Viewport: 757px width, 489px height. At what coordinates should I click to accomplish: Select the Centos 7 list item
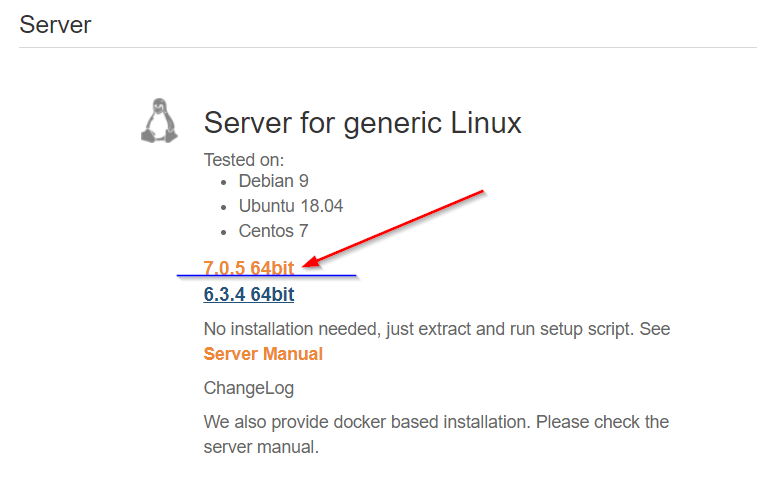click(x=273, y=231)
